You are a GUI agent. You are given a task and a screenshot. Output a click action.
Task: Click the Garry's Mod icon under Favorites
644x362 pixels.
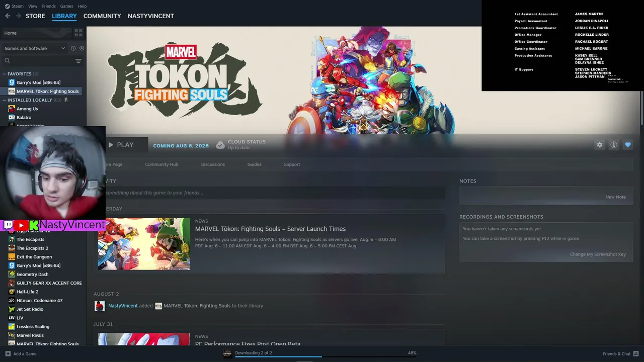coord(12,82)
